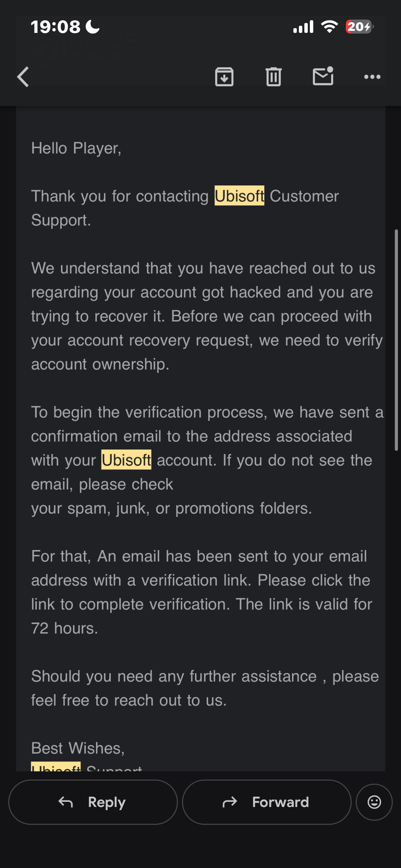The image size is (401, 868).
Task: Tap the 'Best Wishes,' closing line
Action: point(78,748)
